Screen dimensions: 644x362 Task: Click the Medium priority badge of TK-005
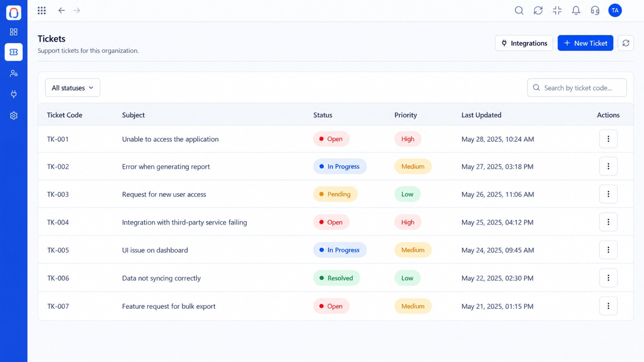pyautogui.click(x=413, y=250)
